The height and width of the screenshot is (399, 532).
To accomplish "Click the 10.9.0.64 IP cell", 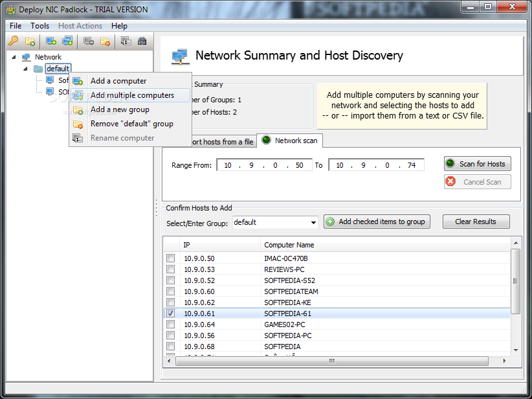I will pos(199,325).
